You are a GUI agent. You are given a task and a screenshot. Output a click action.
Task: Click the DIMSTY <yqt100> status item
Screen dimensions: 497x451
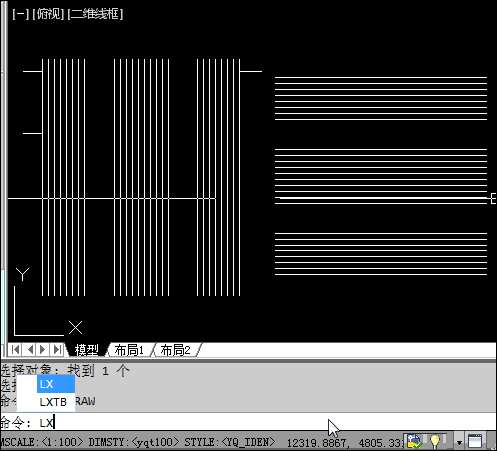click(133, 442)
